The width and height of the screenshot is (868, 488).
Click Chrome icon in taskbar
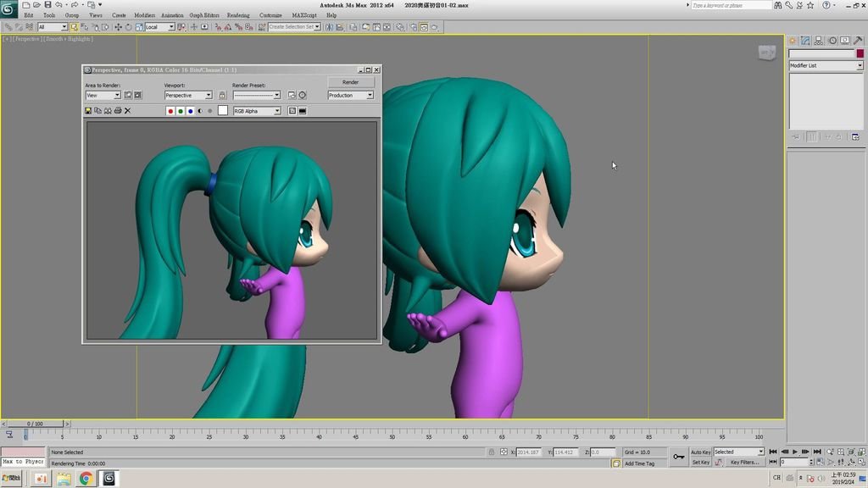coord(86,478)
